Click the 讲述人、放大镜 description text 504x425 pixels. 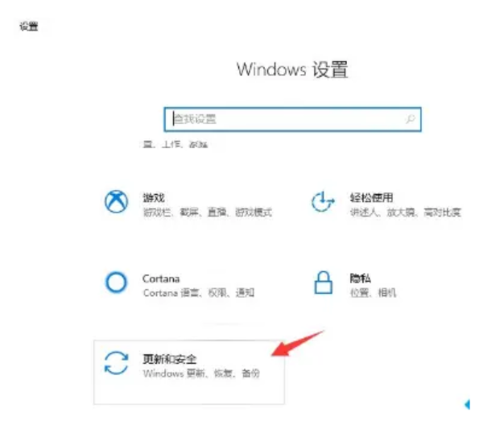click(x=406, y=212)
